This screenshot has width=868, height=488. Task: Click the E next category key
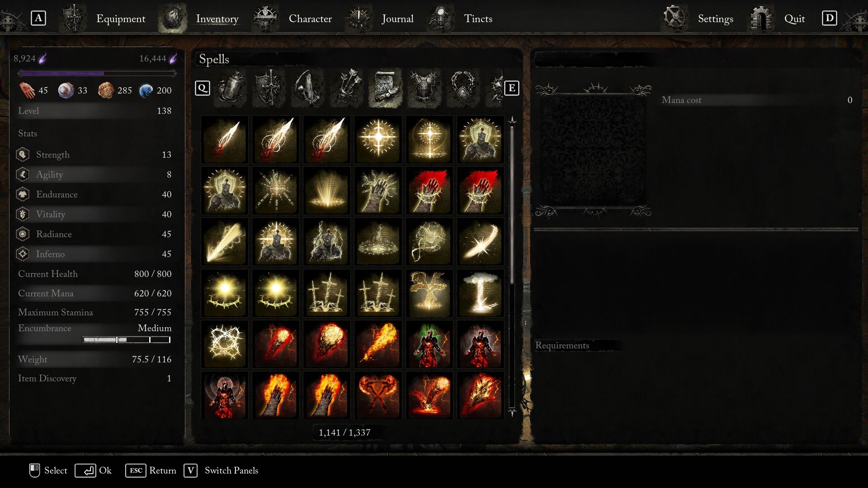point(511,88)
